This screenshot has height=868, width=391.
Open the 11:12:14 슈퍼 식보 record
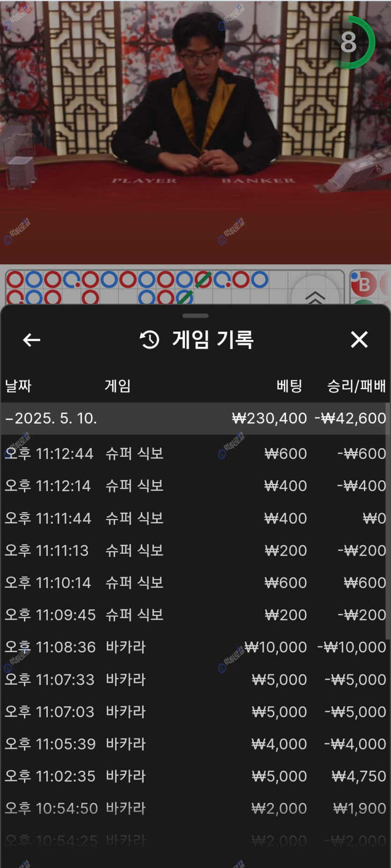pyautogui.click(x=195, y=486)
